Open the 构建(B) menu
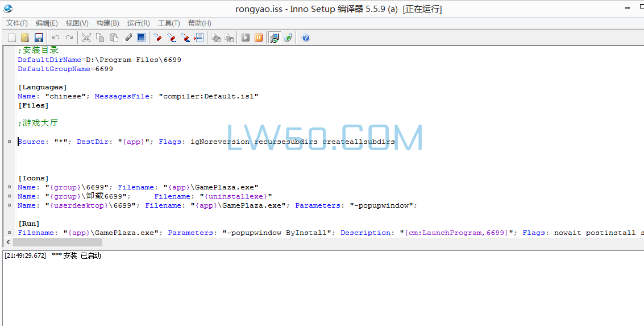 pos(107,23)
